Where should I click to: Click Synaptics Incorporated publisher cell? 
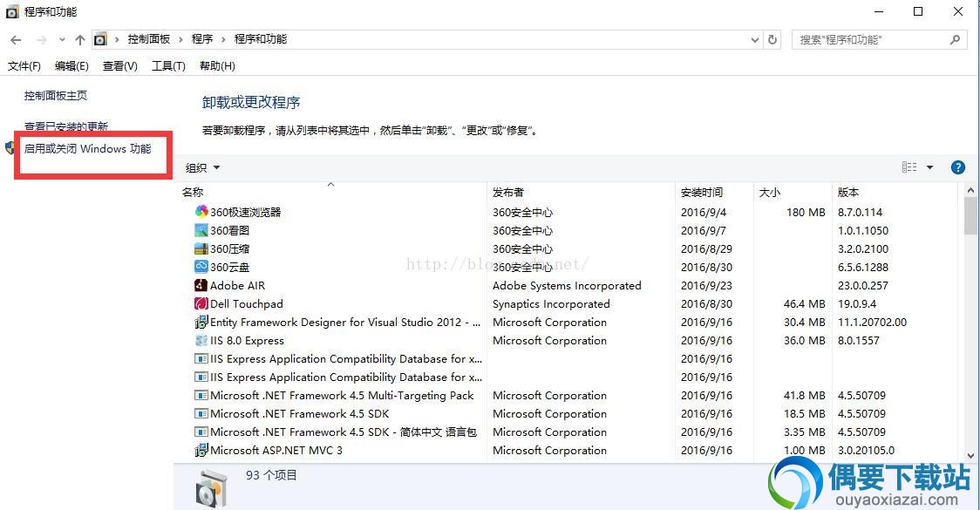point(551,303)
